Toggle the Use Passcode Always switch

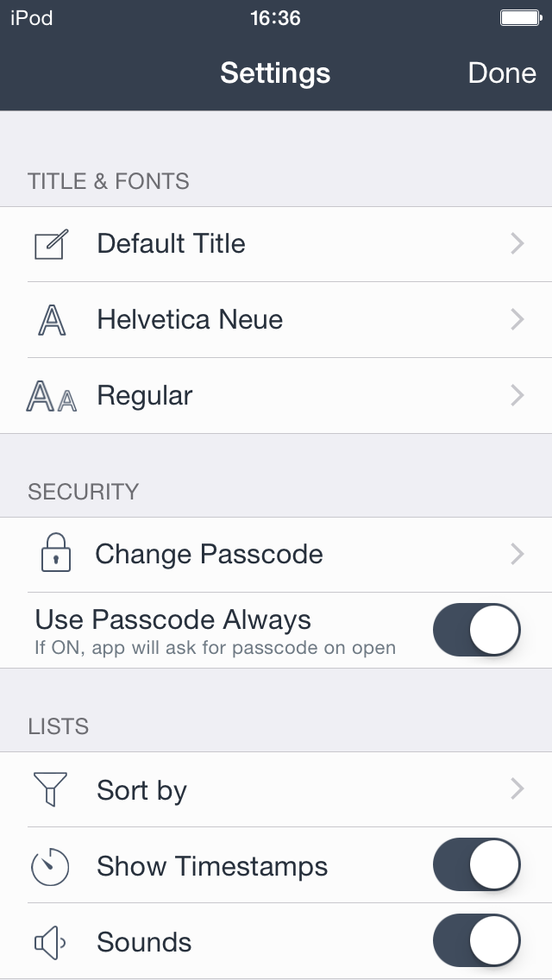click(x=477, y=630)
